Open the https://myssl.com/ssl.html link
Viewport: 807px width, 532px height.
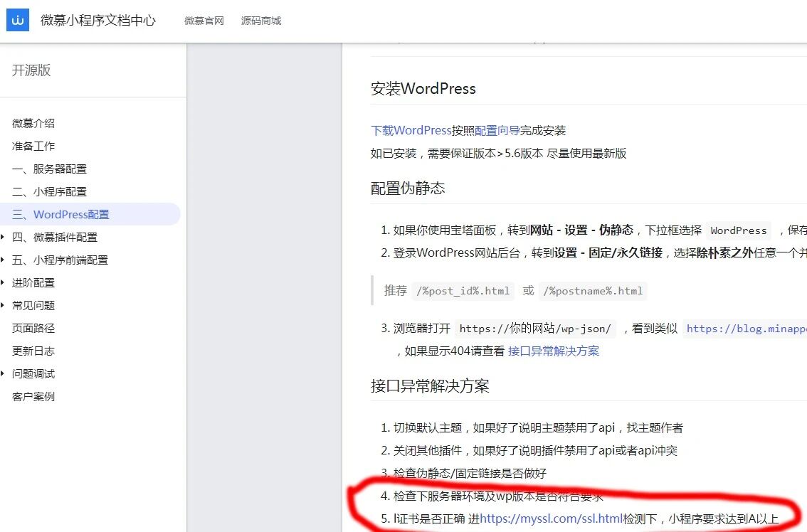pos(552,518)
